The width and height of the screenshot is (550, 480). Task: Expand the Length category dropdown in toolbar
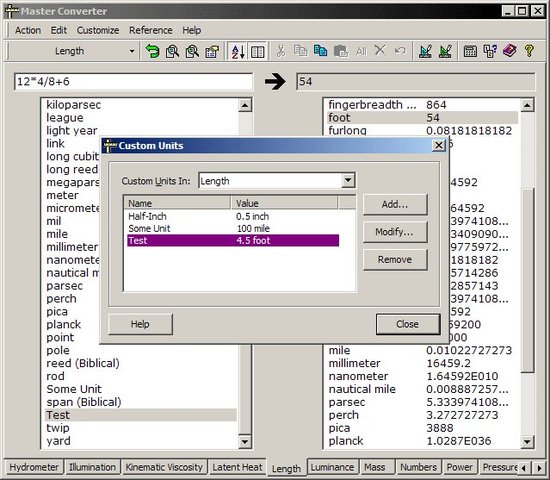click(x=132, y=51)
